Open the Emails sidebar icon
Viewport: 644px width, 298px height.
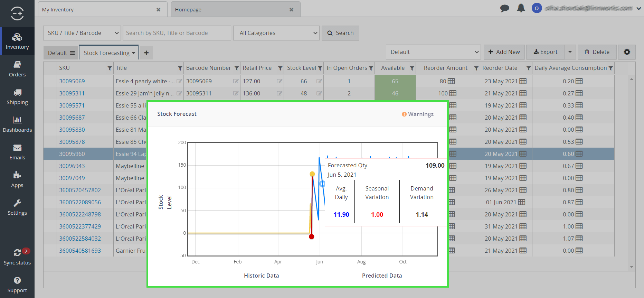point(17,152)
